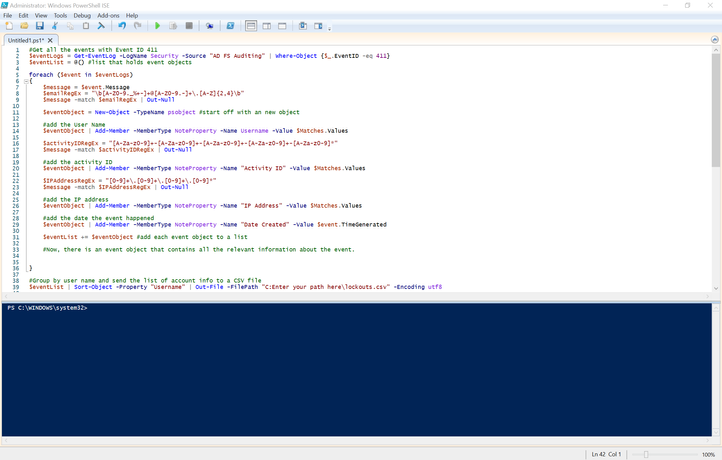Collapse the script pane with chevron button
This screenshot has width=722, height=460.
click(714, 40)
